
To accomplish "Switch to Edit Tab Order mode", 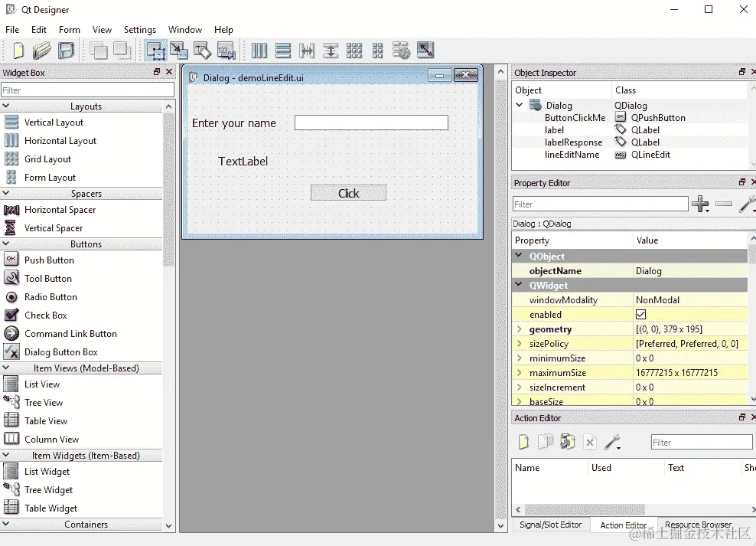I will 226,51.
